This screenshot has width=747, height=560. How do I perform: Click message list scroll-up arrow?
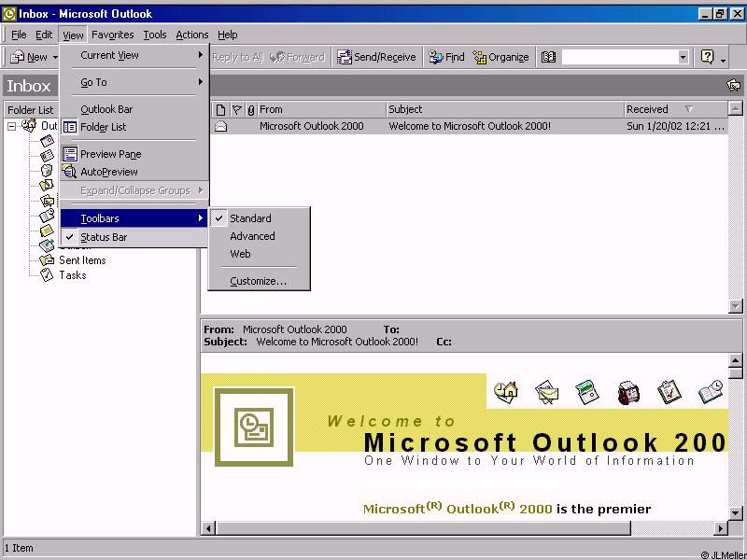click(x=736, y=109)
